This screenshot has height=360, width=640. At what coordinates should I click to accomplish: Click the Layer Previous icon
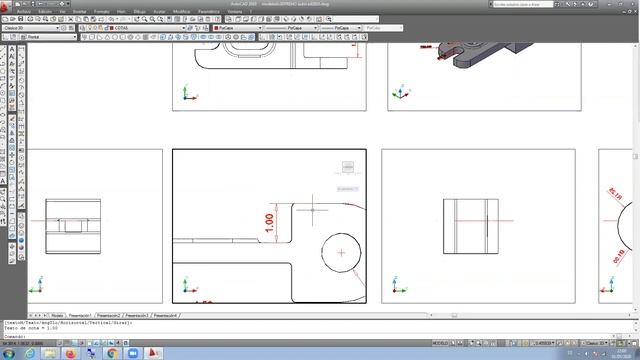198,28
